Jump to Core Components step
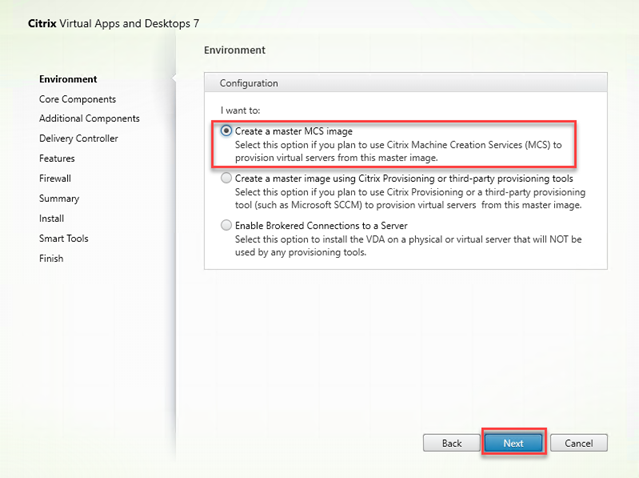The image size is (639, 478). click(77, 99)
